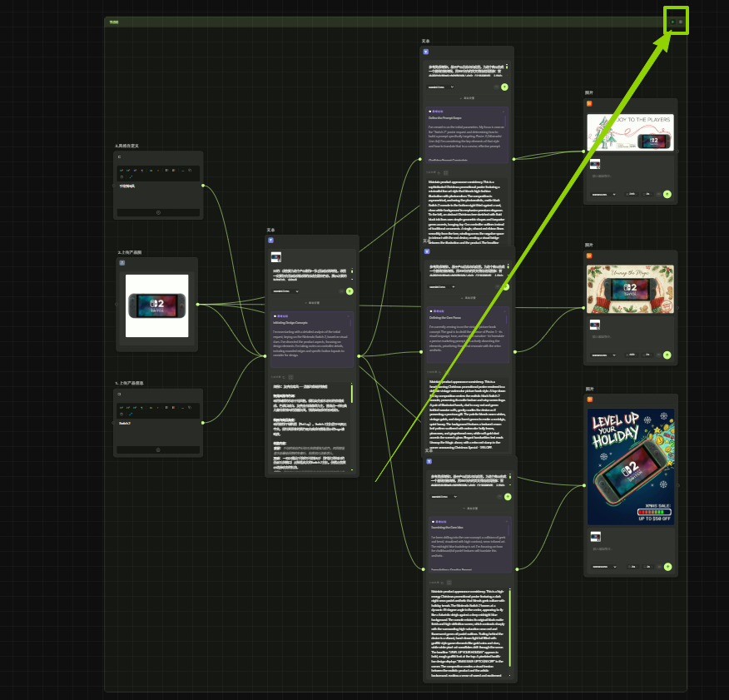Click the purple text node icon on center node
729x700 pixels.
click(270, 240)
